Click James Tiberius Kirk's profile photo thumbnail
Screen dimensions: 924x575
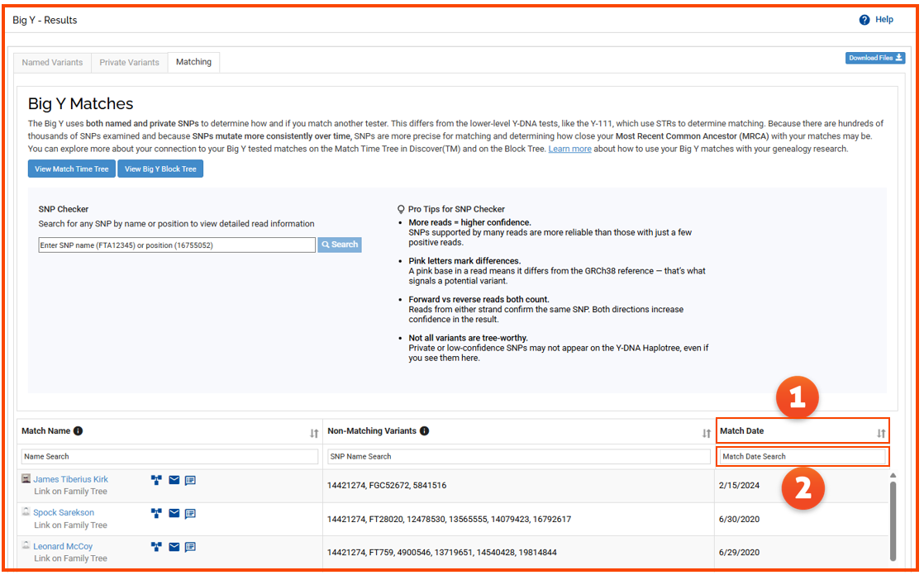pyautogui.click(x=26, y=479)
